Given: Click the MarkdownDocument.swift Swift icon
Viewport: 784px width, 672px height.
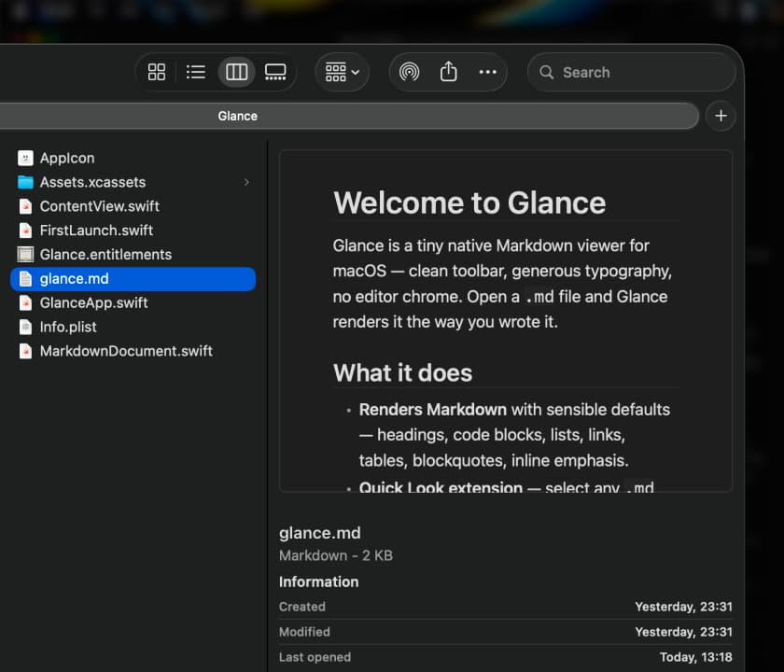Looking at the screenshot, I should (25, 351).
